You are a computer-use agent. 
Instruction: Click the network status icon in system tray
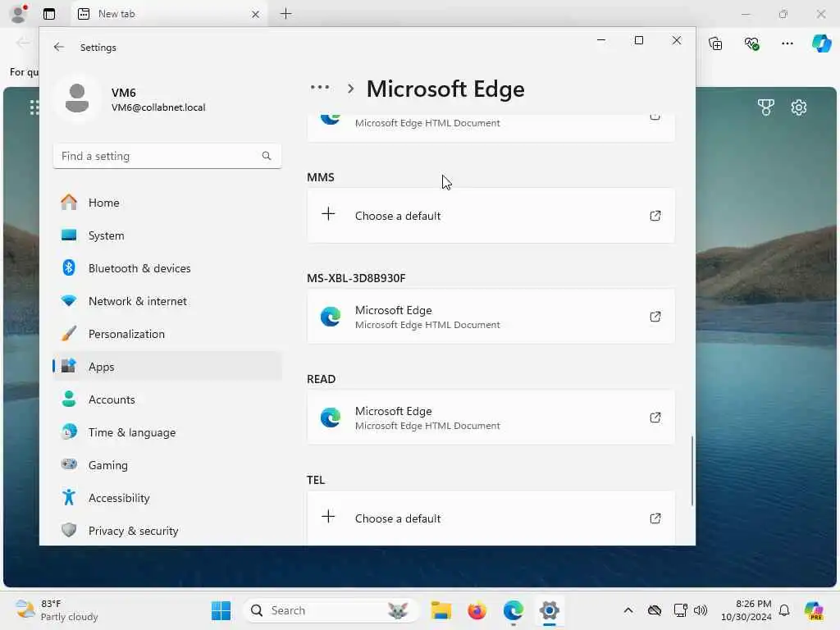coord(680,610)
